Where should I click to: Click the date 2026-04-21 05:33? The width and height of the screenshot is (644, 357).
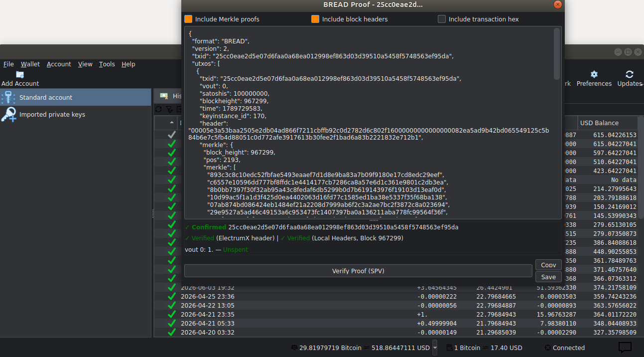(208, 323)
